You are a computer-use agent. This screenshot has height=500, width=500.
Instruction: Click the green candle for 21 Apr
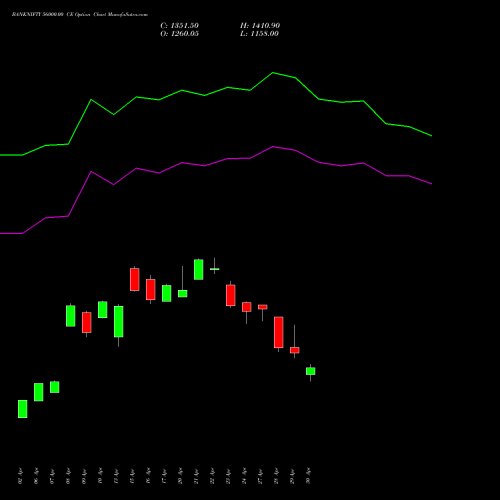(199, 269)
